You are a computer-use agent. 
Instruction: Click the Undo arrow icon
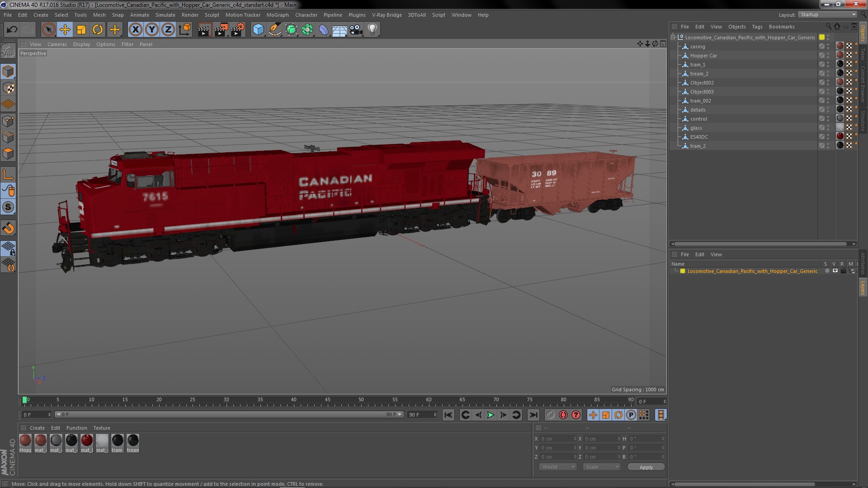click(12, 30)
